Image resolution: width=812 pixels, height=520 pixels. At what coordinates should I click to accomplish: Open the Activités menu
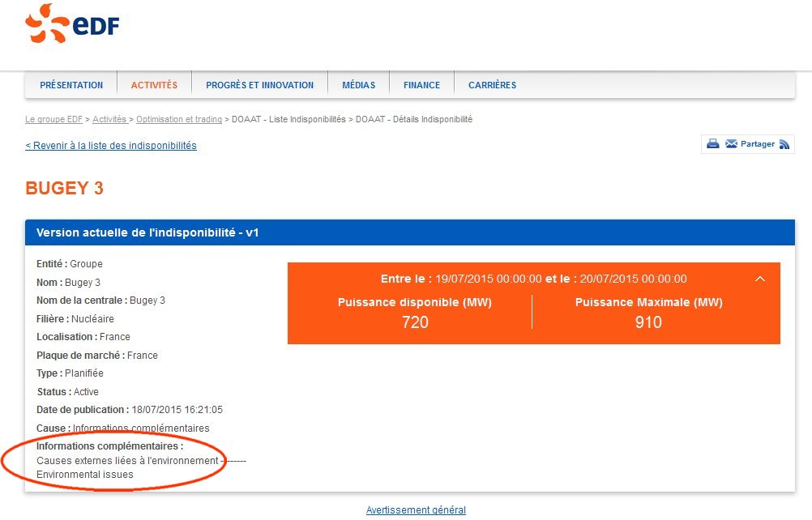click(x=154, y=85)
